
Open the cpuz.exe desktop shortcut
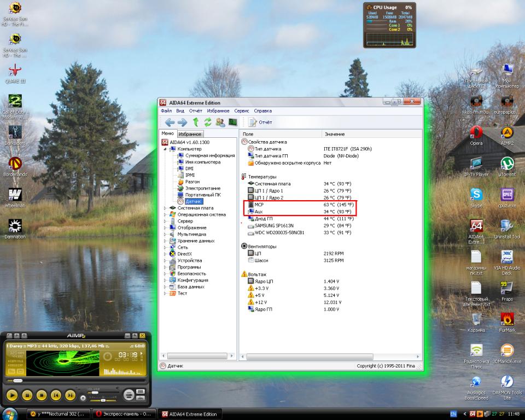tap(507, 198)
